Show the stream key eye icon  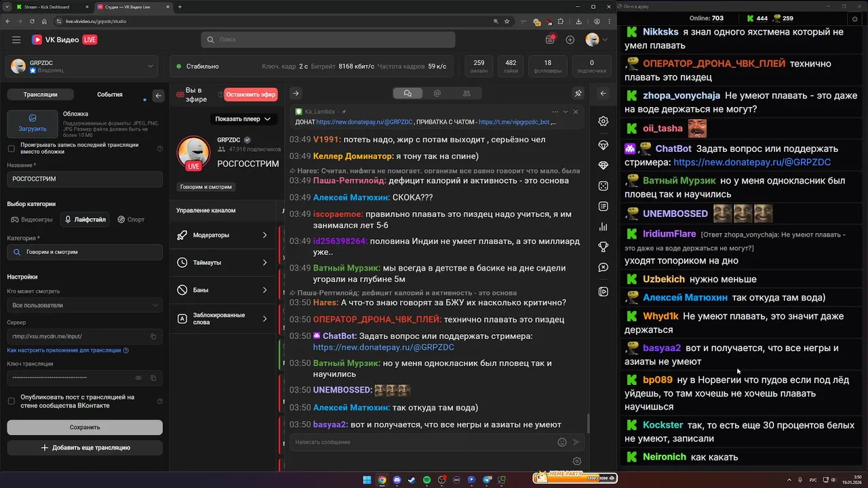pyautogui.click(x=138, y=378)
